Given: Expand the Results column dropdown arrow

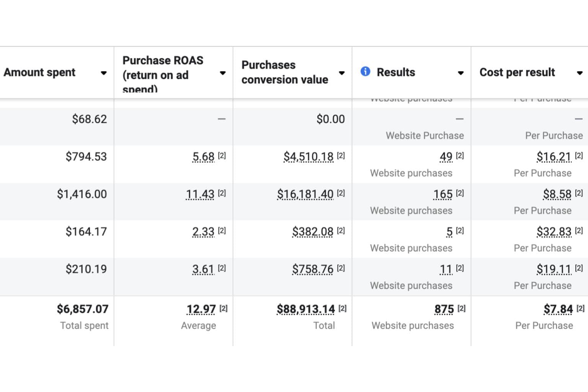Looking at the screenshot, I should click(x=461, y=73).
